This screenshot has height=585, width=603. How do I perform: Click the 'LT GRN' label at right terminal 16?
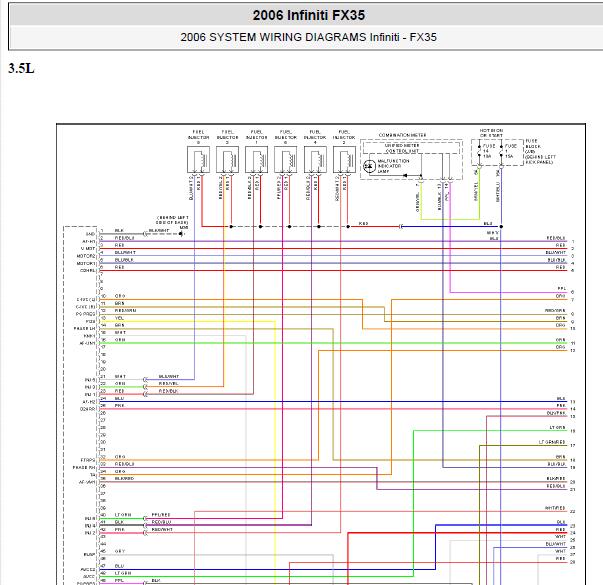pyautogui.click(x=557, y=428)
